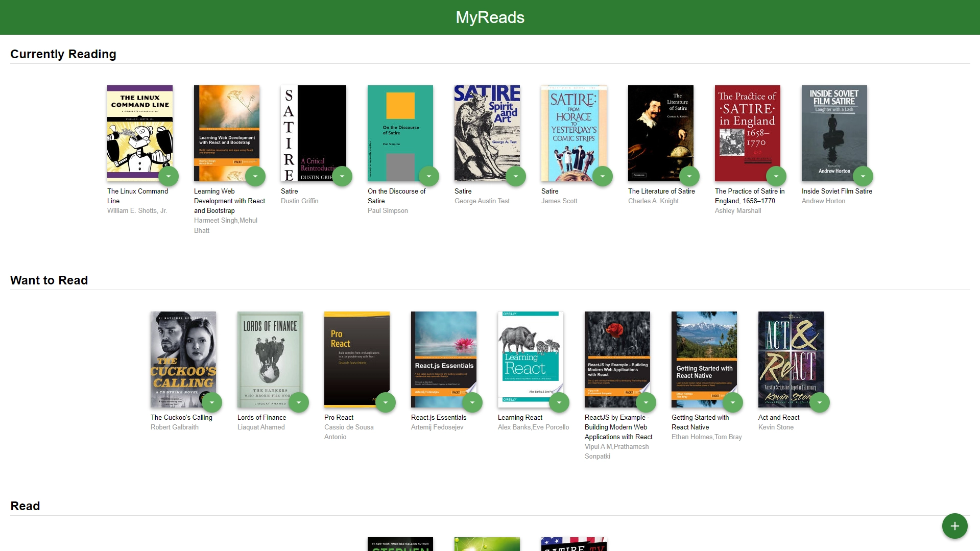Open shelf options for The Cuckoo's Calling

tap(212, 402)
